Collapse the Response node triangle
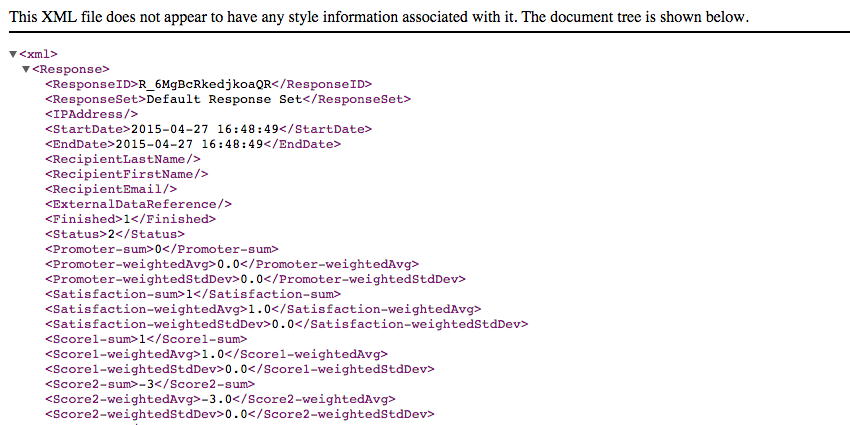Screen dimensions: 850x425 pos(26,69)
